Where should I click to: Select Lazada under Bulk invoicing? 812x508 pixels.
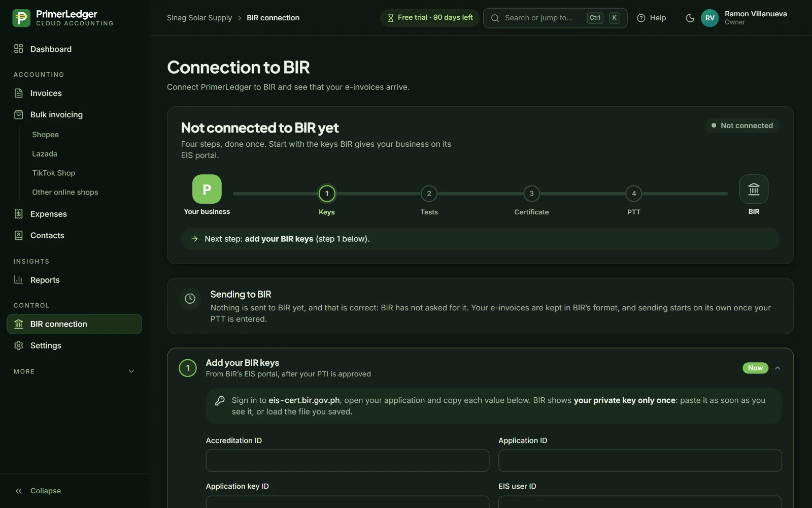[x=45, y=154]
